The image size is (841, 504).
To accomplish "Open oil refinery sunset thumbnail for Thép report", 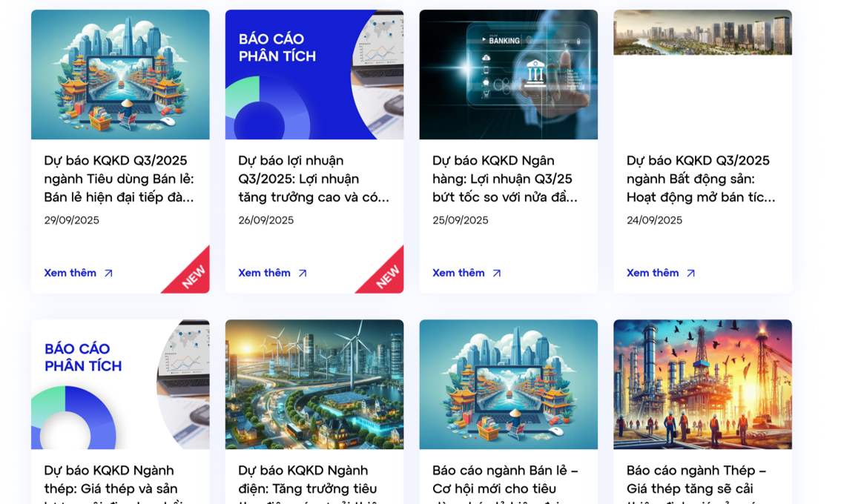I will click(702, 385).
